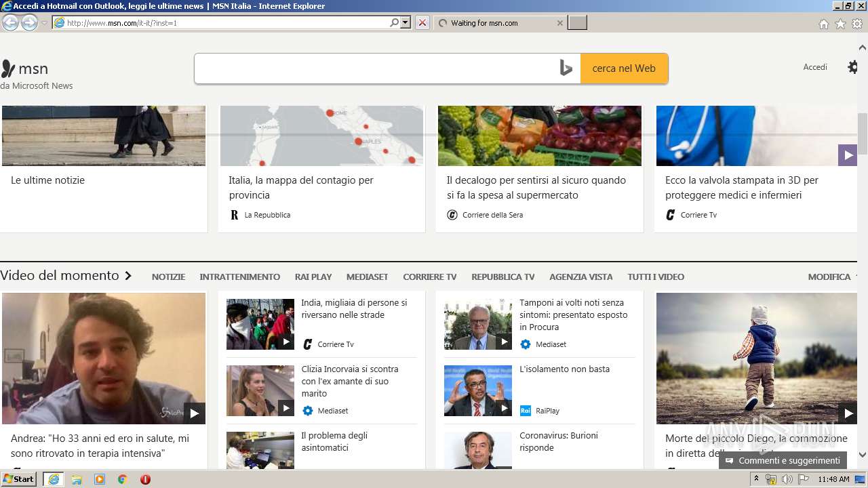Open the MODIFICA dropdown
Viewport: 868px width, 488px height.
[831, 277]
